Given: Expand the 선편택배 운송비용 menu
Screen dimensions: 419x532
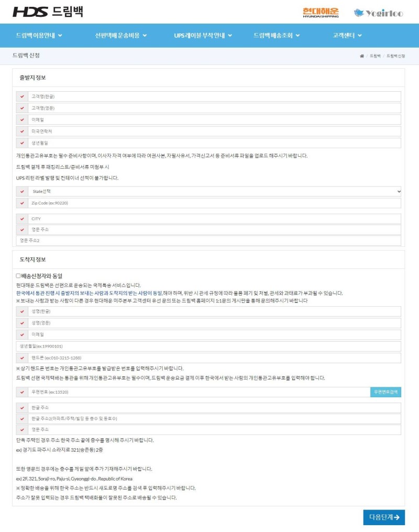Looking at the screenshot, I should (120, 35).
